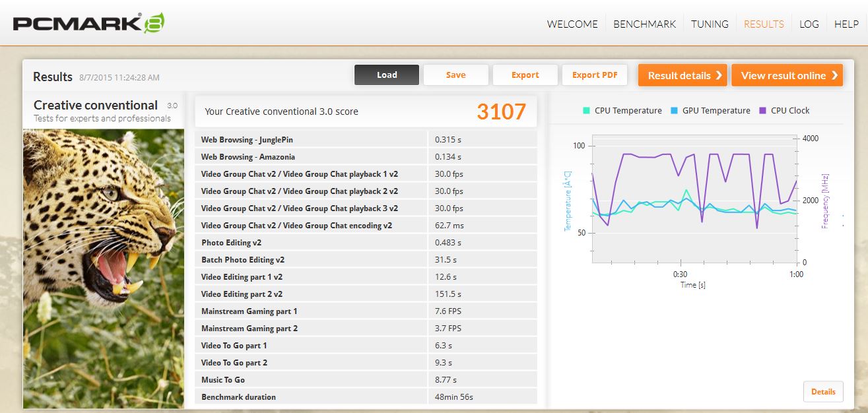868x413 pixels.
Task: Open the Details panel for the chart
Action: click(823, 391)
